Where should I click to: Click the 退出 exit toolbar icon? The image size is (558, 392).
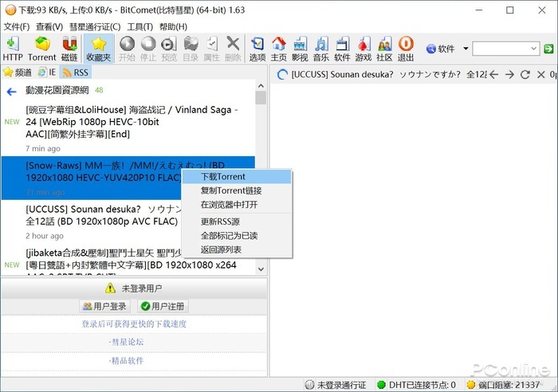(x=406, y=49)
